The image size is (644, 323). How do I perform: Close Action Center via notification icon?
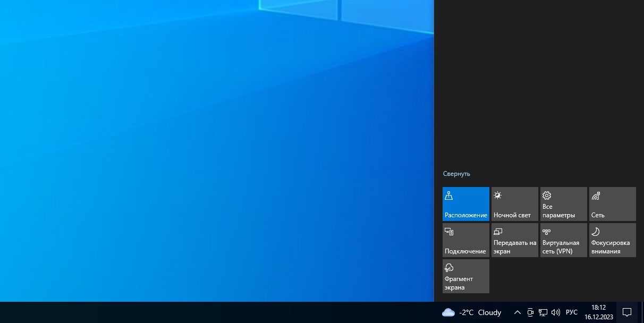click(627, 312)
